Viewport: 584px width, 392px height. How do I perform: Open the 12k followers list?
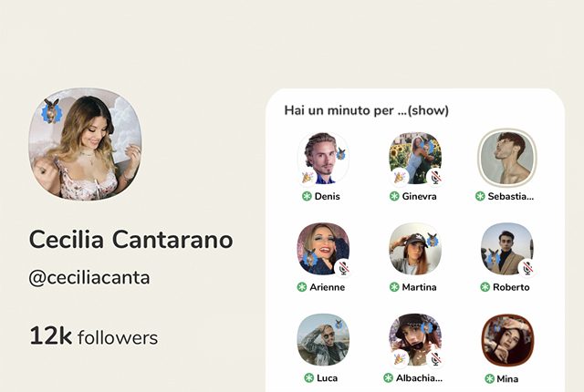[x=93, y=336]
